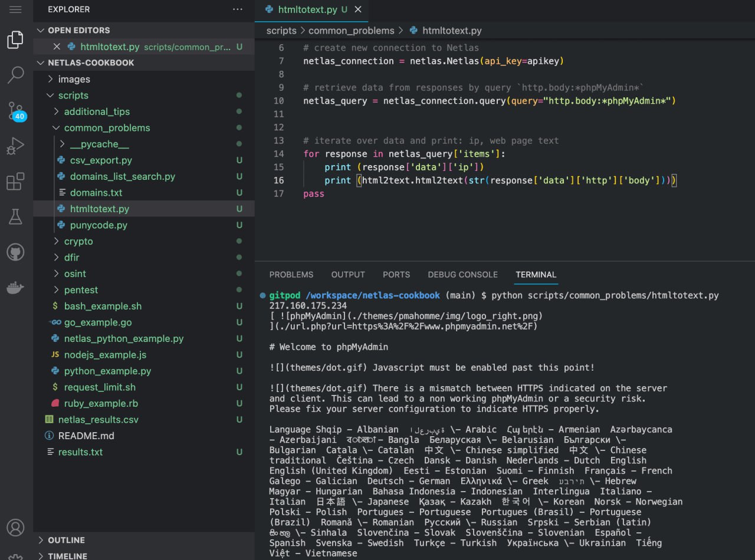The image size is (755, 560).
Task: Open the Run and Debug view
Action: tap(15, 146)
